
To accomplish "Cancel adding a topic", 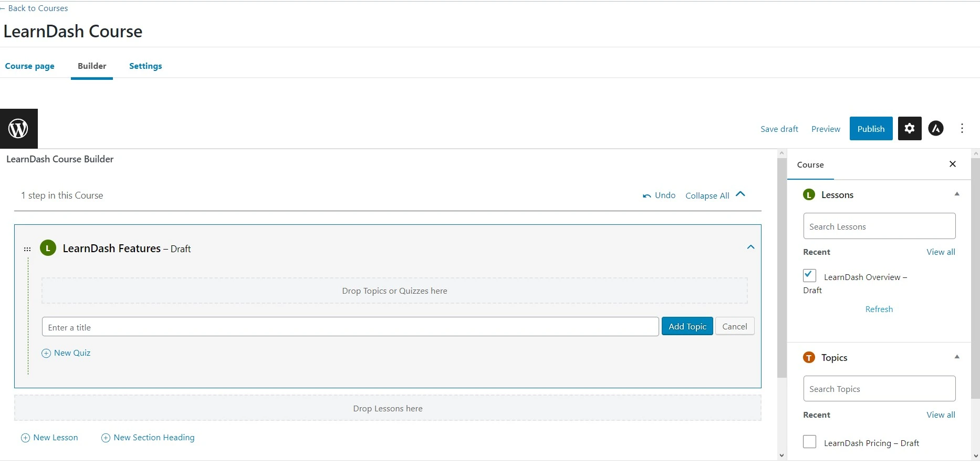I will pos(735,326).
